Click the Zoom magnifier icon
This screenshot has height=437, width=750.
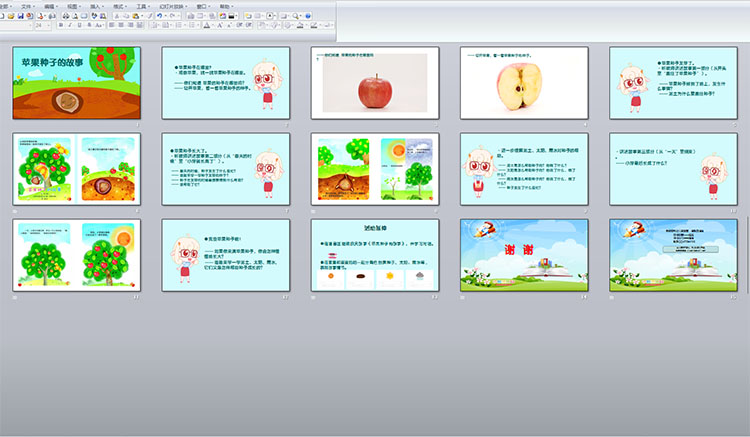point(295,16)
